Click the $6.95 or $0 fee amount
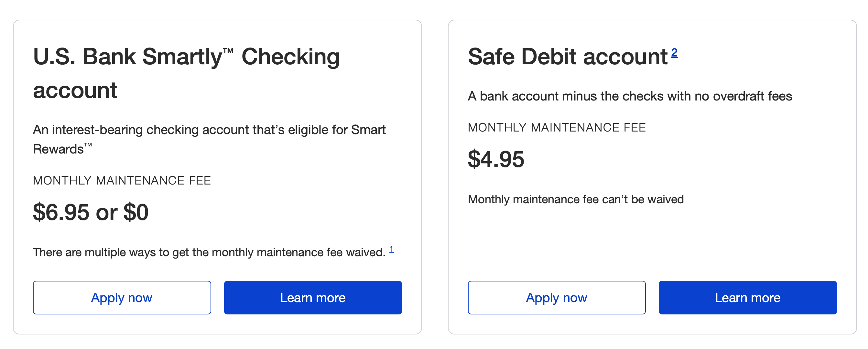Screen dimensions: 868x349 [x=90, y=212]
